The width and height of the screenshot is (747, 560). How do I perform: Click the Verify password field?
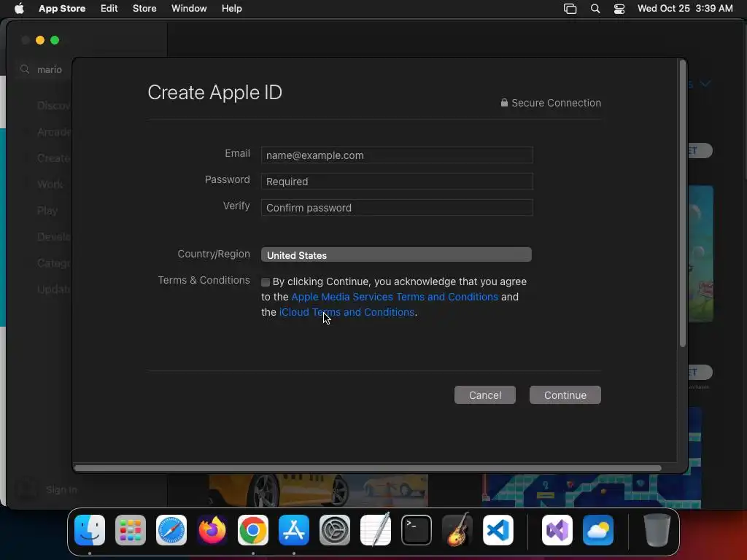coord(397,208)
